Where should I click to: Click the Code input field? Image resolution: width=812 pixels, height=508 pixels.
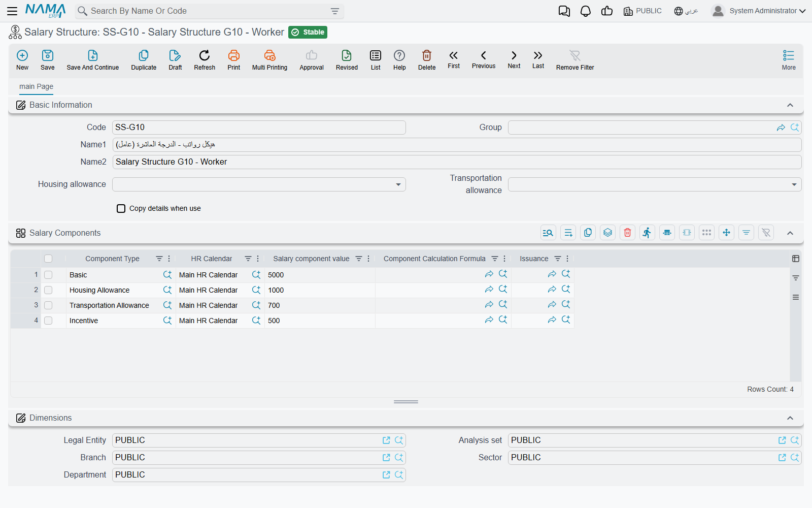point(259,128)
